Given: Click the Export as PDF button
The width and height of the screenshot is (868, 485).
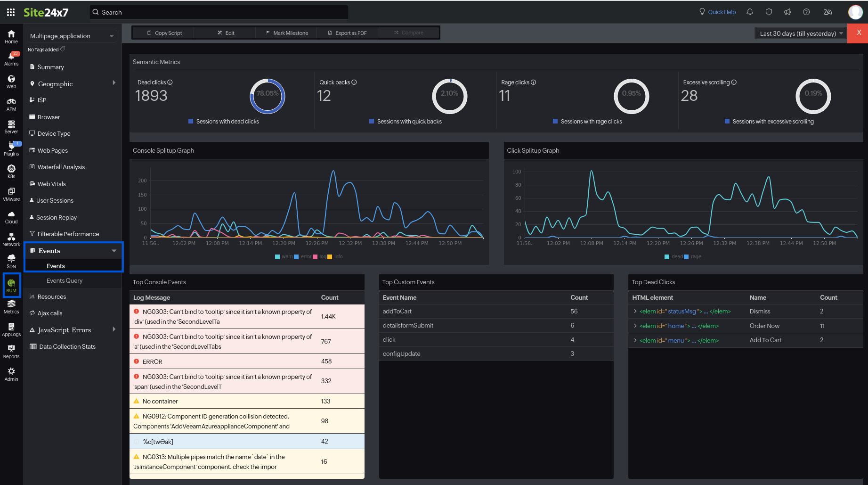Looking at the screenshot, I should (x=347, y=33).
